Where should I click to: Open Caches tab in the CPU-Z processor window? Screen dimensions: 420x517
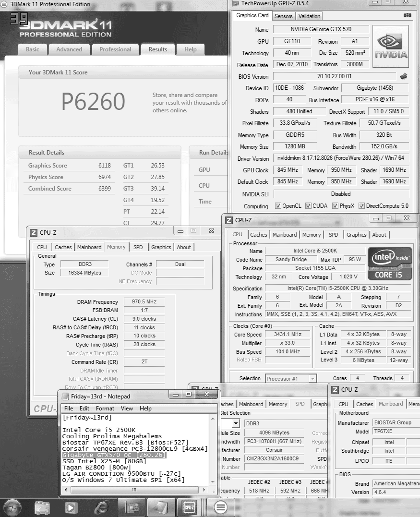[x=258, y=235]
